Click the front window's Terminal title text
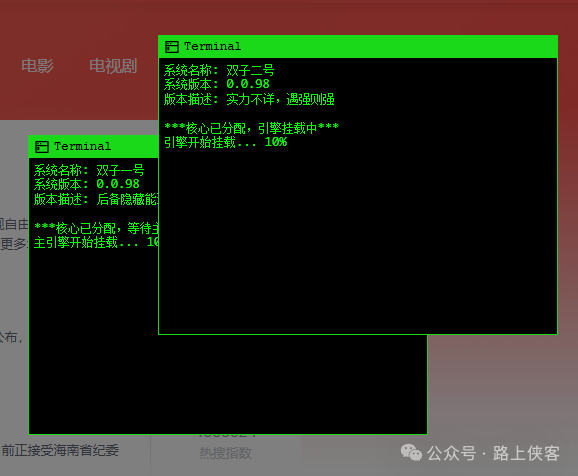 click(x=213, y=46)
